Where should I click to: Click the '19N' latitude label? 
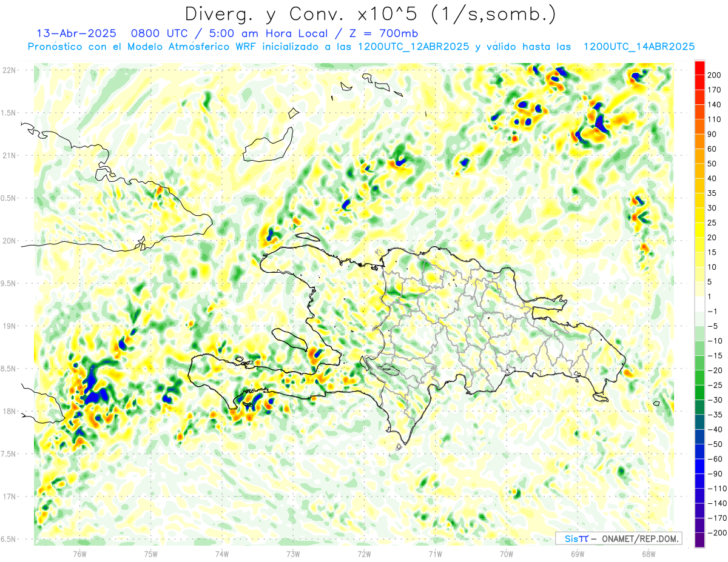[x=9, y=326]
